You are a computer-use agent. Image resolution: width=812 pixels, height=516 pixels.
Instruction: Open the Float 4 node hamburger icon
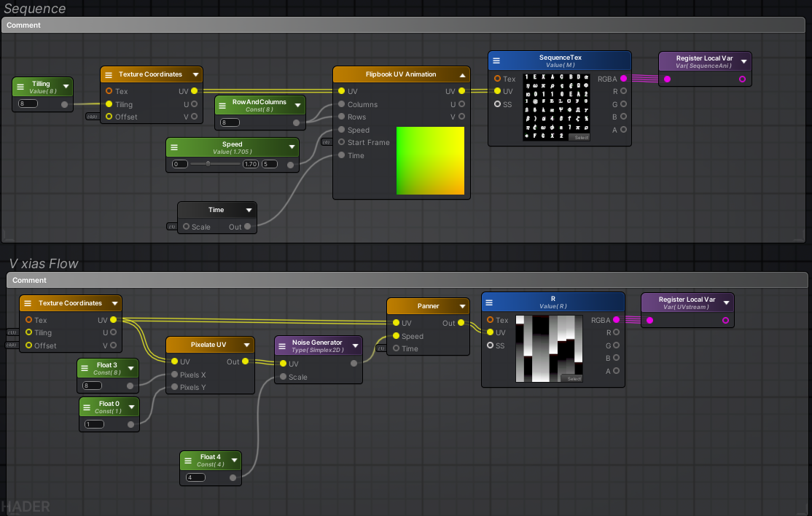coord(187,461)
